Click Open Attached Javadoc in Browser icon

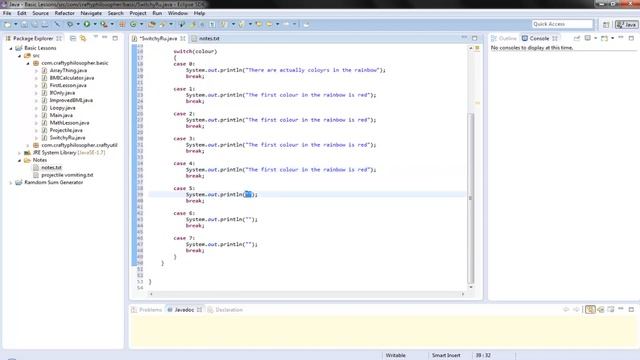pyautogui.click(x=611, y=309)
